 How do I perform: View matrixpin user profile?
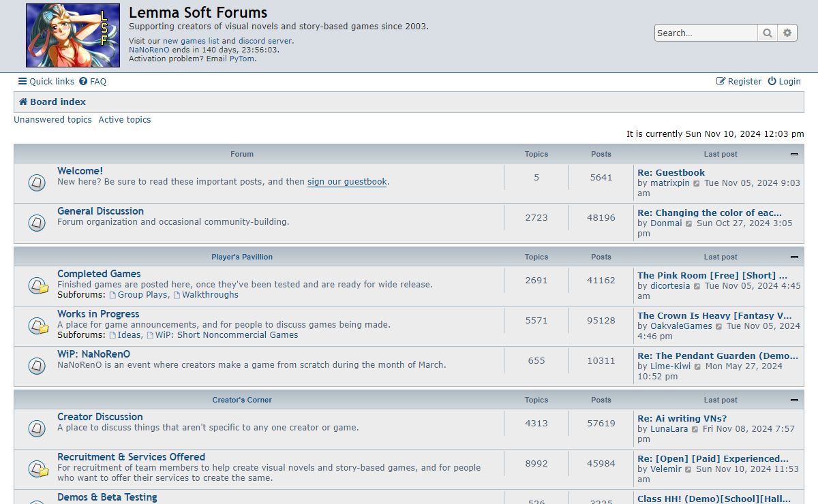670,183
